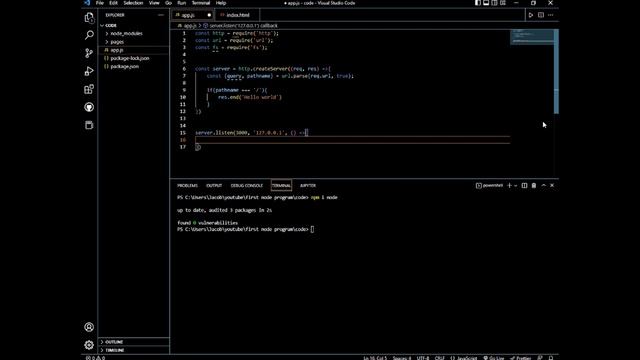Open the Manage gear icon
Image resolution: width=640 pixels, height=360 pixels.
[x=89, y=345]
